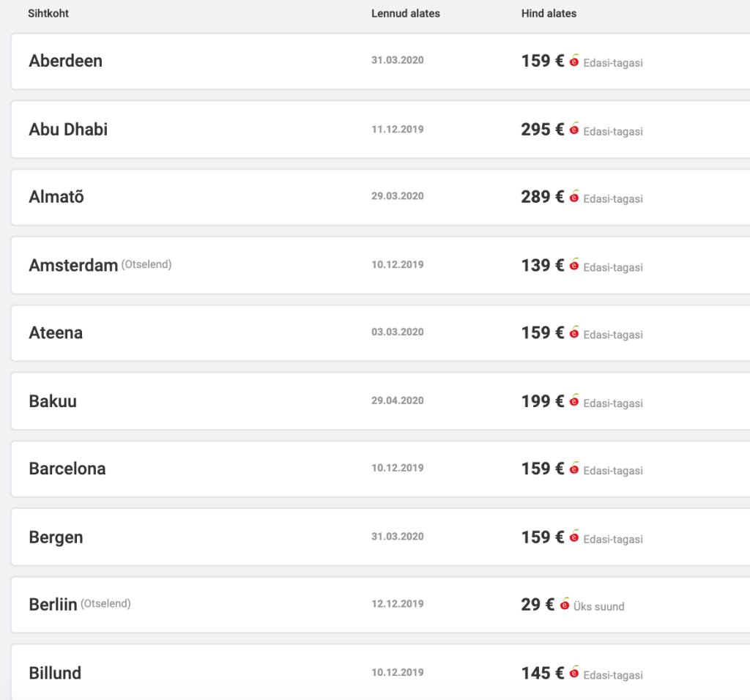The image size is (750, 700).
Task: Click the red icon beside Almatõ's 289 € price
Action: 574,198
